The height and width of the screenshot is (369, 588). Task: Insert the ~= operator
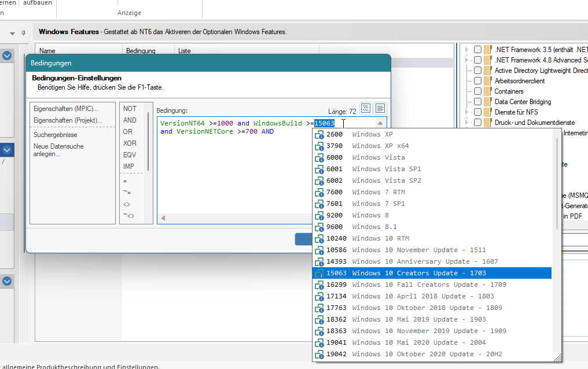[x=127, y=193]
